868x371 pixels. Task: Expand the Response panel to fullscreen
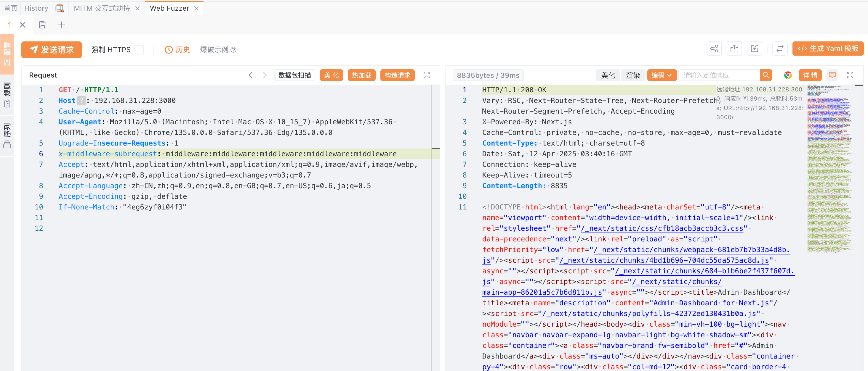click(x=850, y=75)
